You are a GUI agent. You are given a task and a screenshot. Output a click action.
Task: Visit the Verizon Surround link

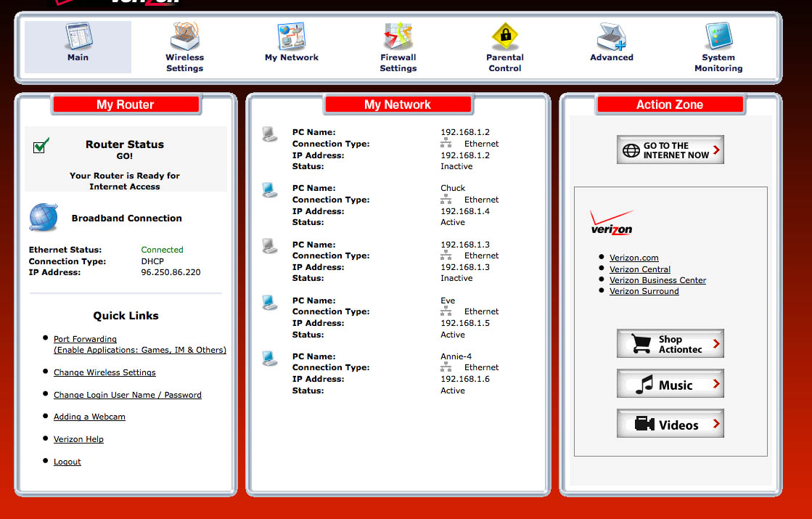(x=644, y=290)
